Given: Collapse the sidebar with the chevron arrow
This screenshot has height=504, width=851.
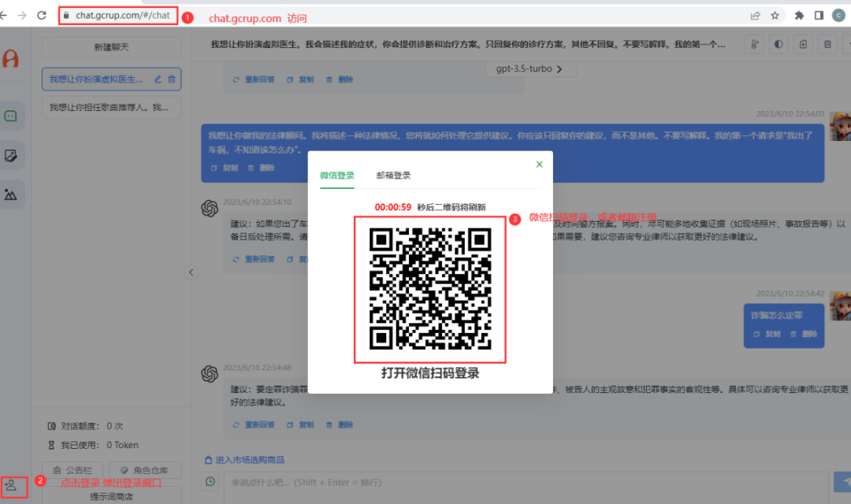Looking at the screenshot, I should tap(191, 272).
